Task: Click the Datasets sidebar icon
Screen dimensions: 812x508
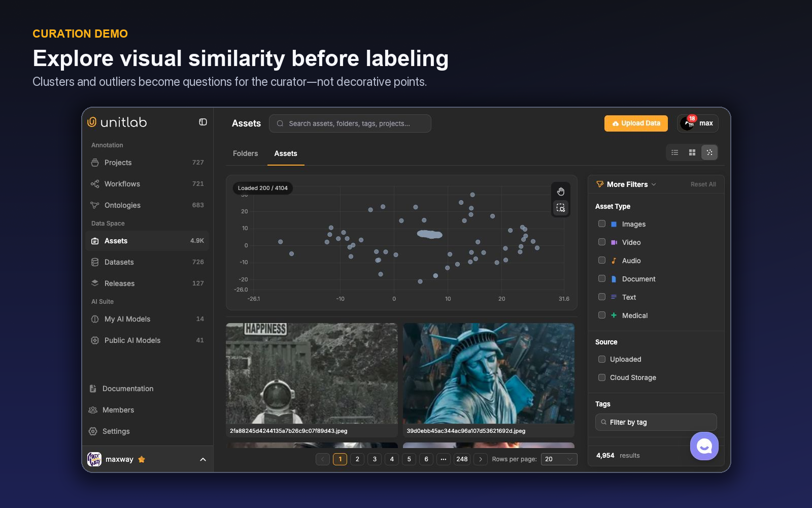Action: (95, 262)
